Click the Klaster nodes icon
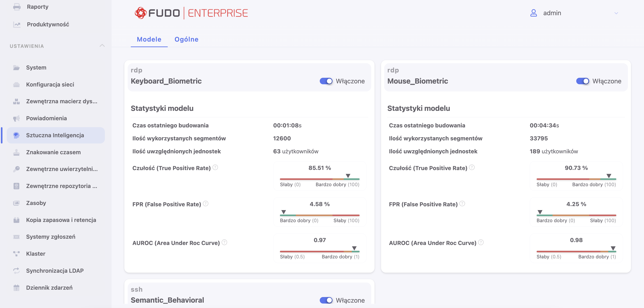Screen dimensions: 644x308 [16, 253]
